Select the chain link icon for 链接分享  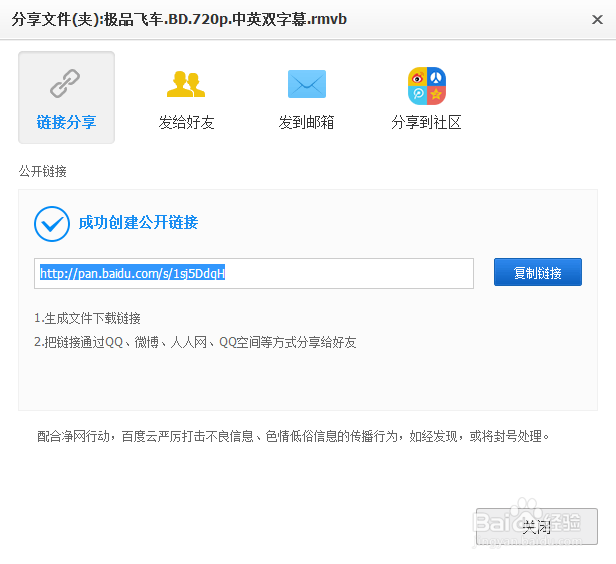[x=65, y=83]
